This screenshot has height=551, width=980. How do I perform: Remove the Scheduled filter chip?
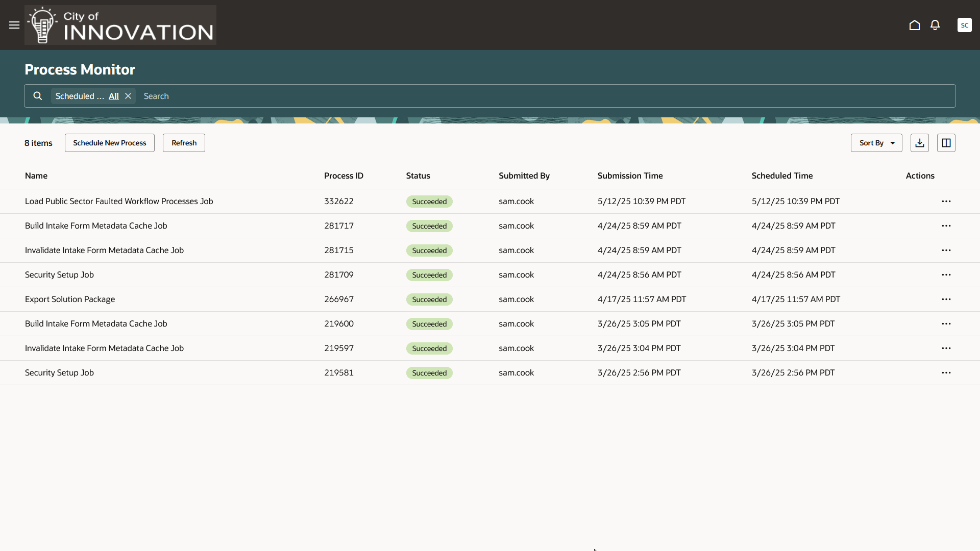[128, 96]
